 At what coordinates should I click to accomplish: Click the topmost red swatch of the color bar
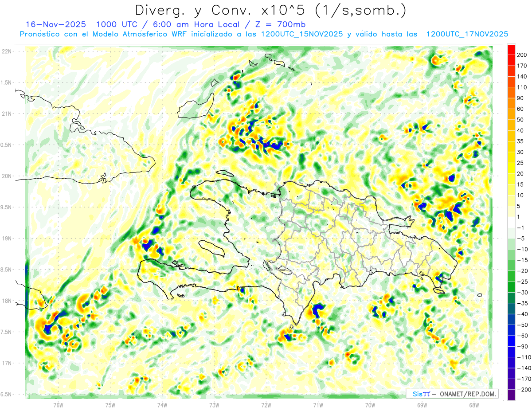511,50
